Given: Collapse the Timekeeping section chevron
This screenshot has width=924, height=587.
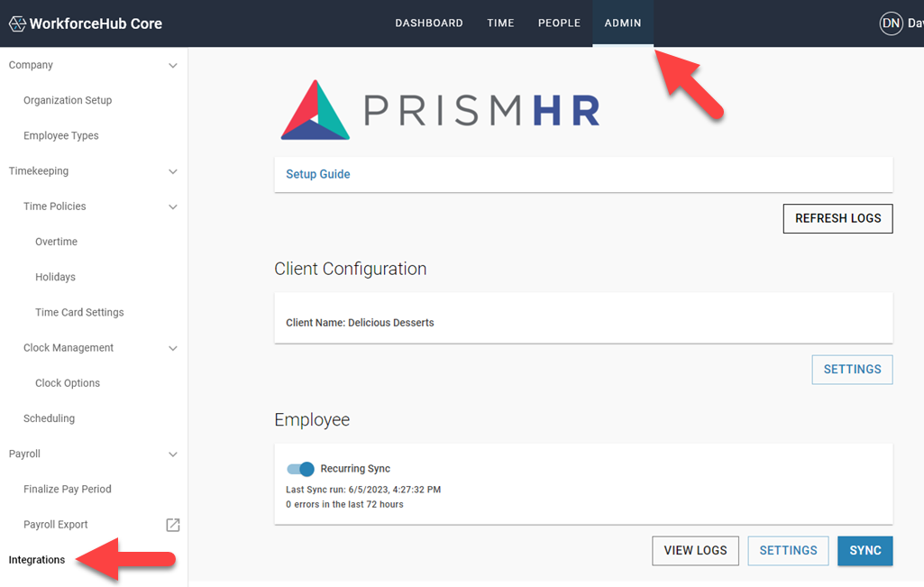Looking at the screenshot, I should click(x=172, y=170).
